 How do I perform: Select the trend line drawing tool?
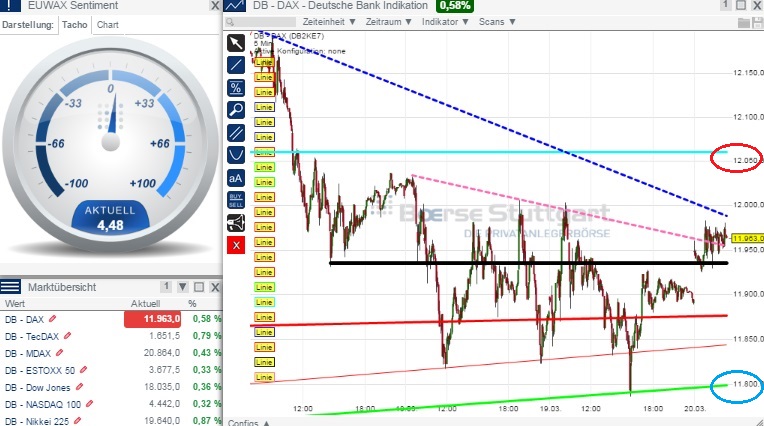point(236,65)
